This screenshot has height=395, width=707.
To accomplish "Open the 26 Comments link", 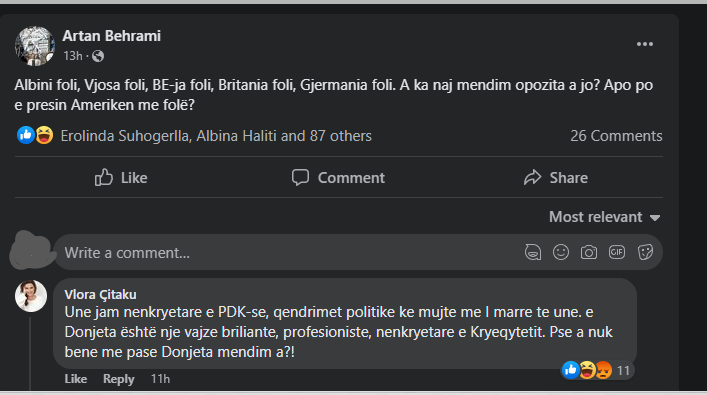I will pos(616,136).
